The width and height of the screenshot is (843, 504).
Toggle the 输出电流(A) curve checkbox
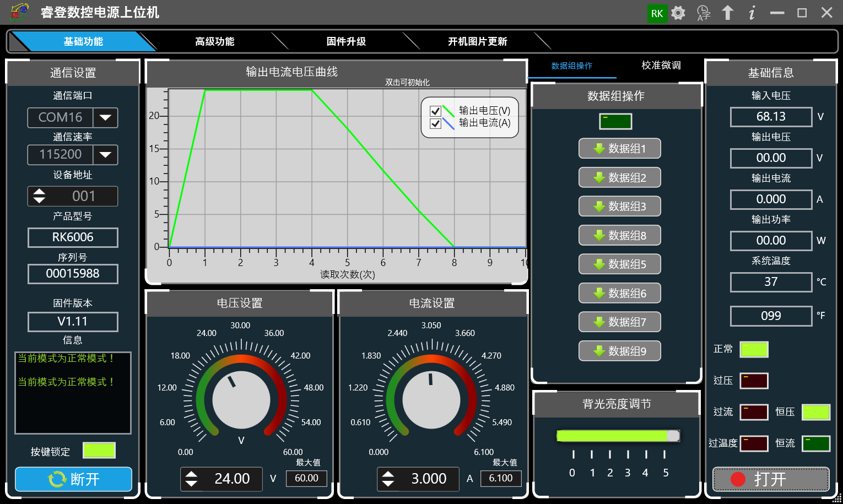[x=435, y=123]
